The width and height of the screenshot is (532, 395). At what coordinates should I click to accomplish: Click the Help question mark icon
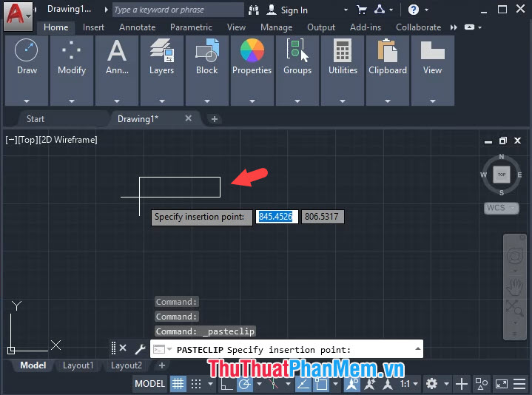click(x=413, y=10)
